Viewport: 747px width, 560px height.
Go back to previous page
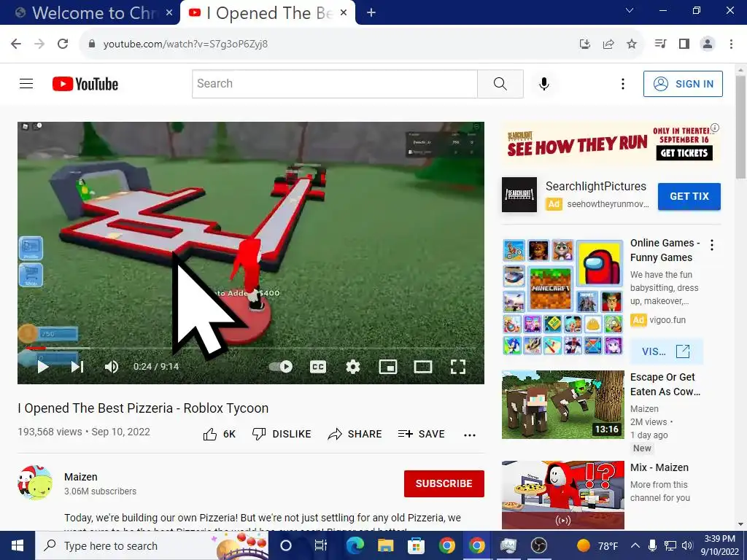(16, 44)
